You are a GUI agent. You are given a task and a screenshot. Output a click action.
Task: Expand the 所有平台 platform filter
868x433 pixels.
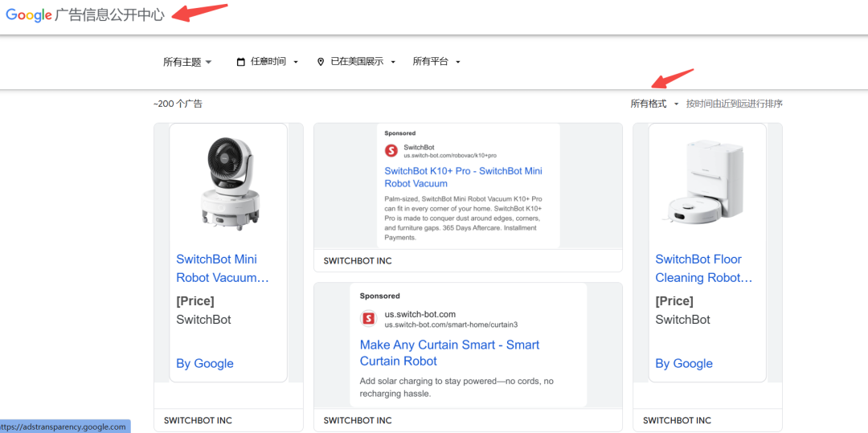click(436, 62)
